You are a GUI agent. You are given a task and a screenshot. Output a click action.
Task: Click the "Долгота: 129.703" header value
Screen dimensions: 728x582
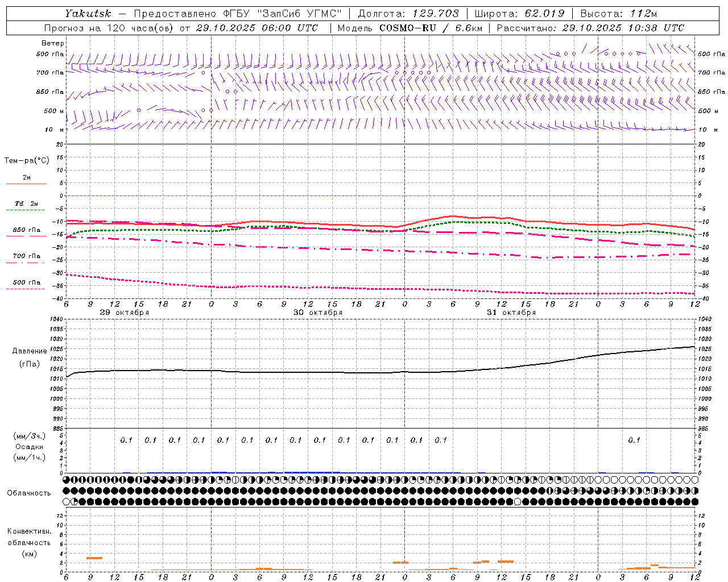(x=408, y=13)
